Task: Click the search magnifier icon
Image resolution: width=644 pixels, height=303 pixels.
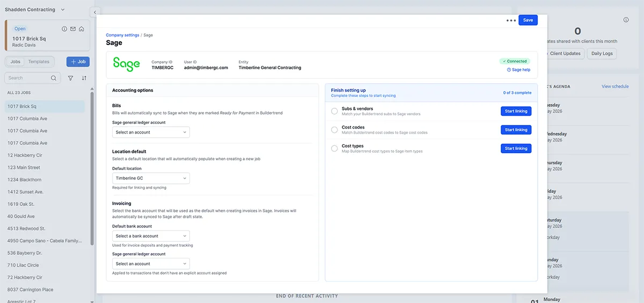Action: click(54, 78)
